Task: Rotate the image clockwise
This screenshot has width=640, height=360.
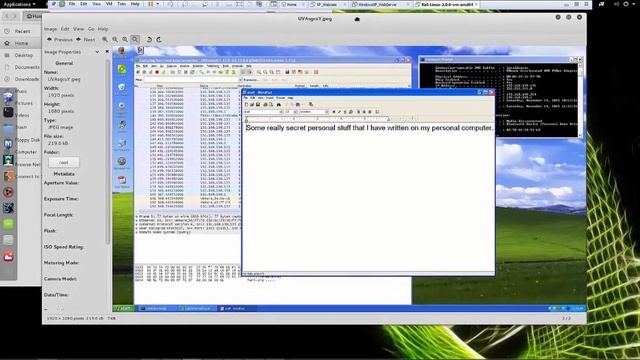Action: point(159,40)
